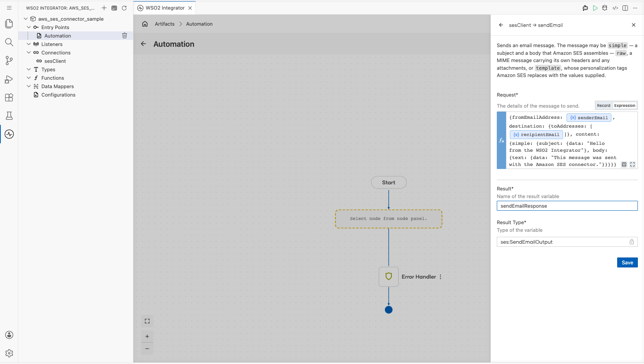Show source code icon in top toolbar
644x364 pixels.
(x=615, y=8)
